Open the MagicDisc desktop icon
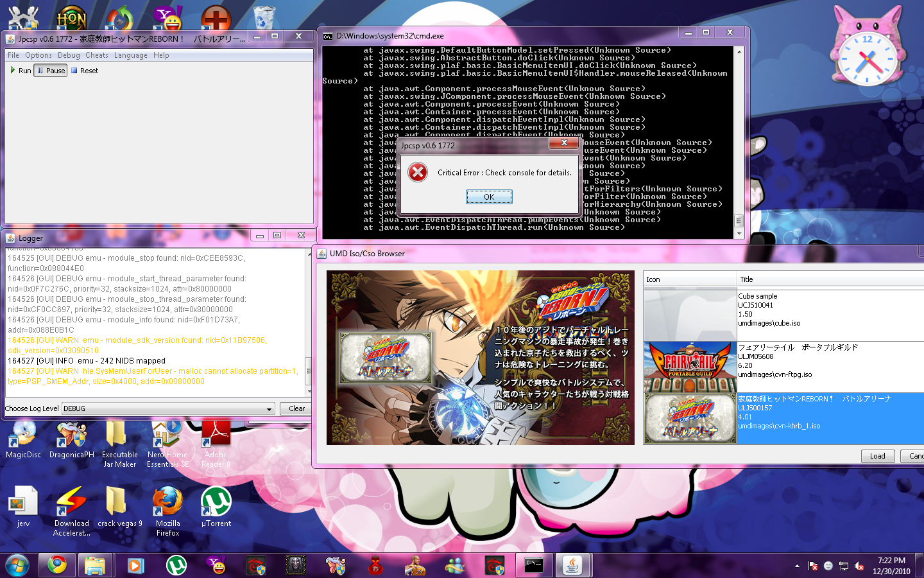The height and width of the screenshot is (578, 924). tap(23, 435)
